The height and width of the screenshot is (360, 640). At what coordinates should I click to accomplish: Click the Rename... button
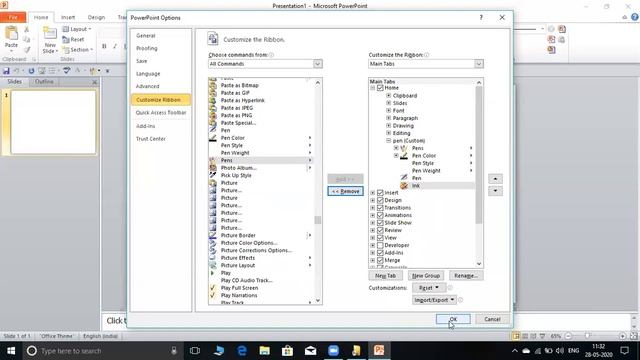[x=466, y=276]
